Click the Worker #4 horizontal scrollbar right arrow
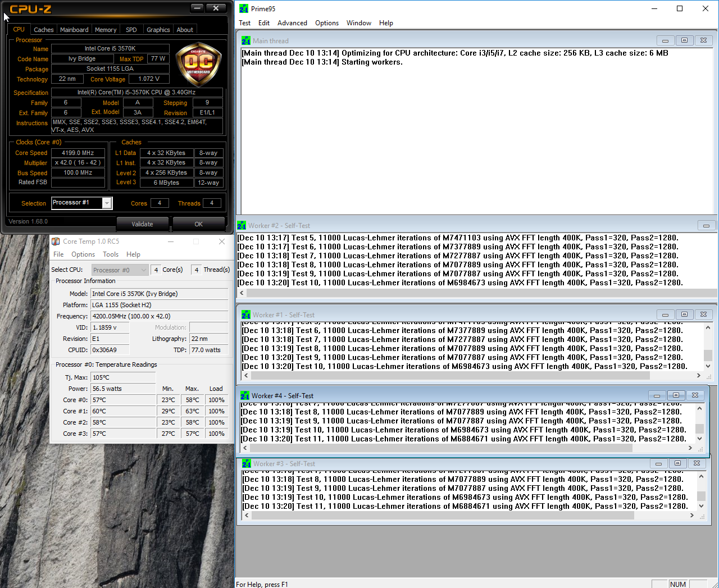 point(690,448)
